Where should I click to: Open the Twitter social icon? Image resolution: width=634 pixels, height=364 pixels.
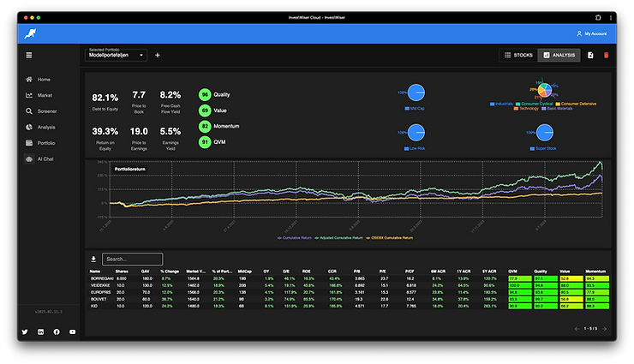pos(25,331)
